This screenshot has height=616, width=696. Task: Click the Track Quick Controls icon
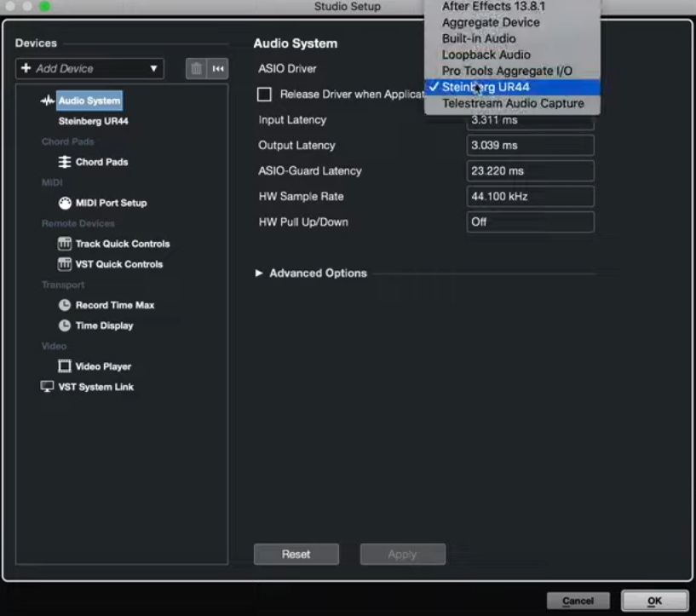(65, 244)
